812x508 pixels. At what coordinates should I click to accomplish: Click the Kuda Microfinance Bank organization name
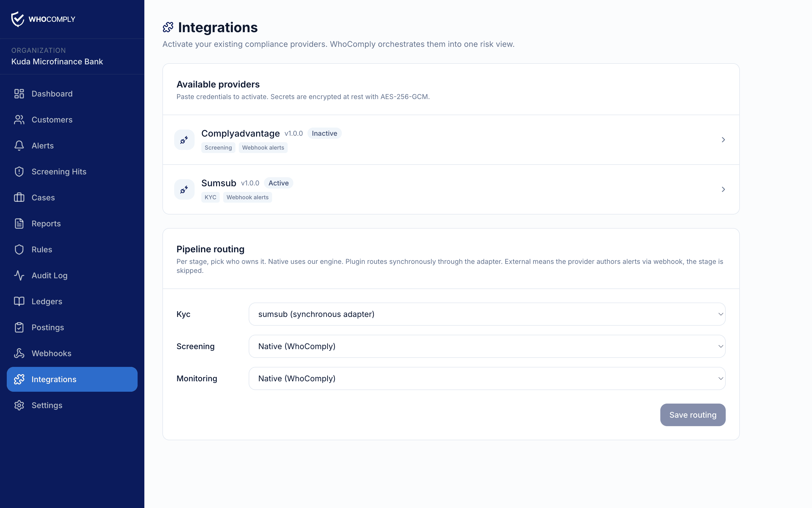click(57, 62)
